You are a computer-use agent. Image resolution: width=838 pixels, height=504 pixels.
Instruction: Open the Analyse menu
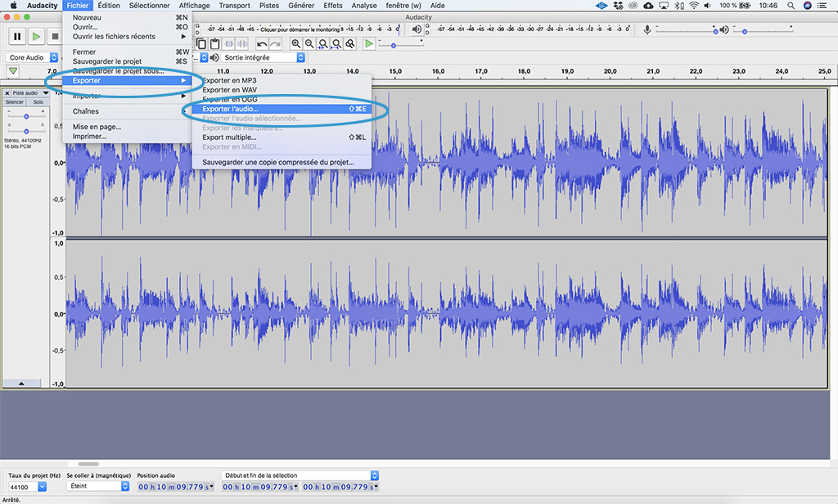[364, 6]
